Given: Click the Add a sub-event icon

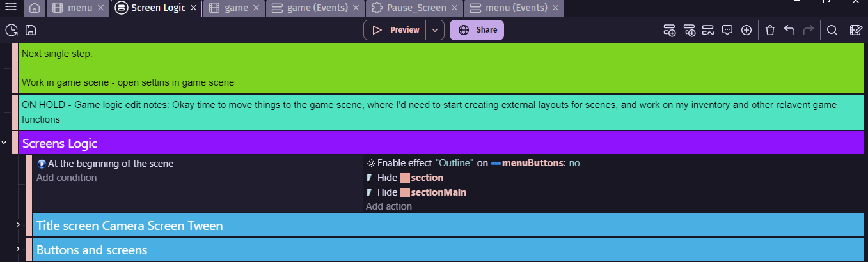Looking at the screenshot, I should tap(689, 30).
